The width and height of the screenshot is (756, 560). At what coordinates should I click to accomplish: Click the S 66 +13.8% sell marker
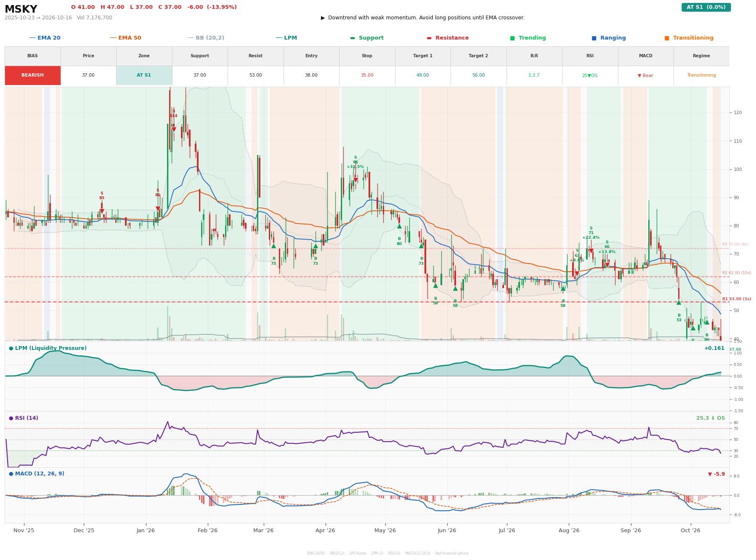point(607,265)
